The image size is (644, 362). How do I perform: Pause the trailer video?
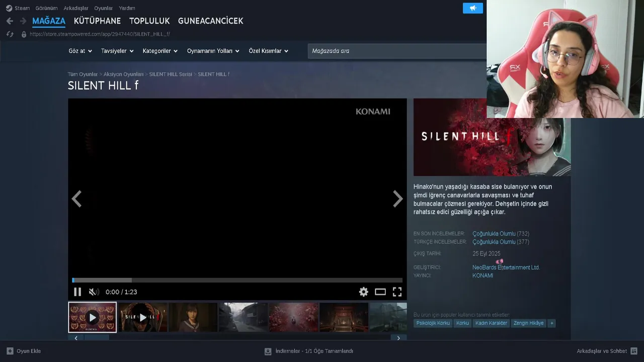coord(77,292)
